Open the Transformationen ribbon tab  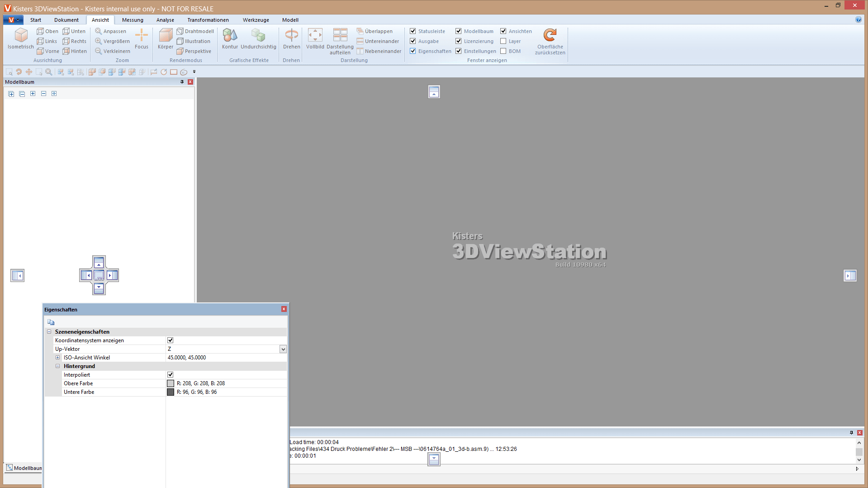tap(208, 20)
